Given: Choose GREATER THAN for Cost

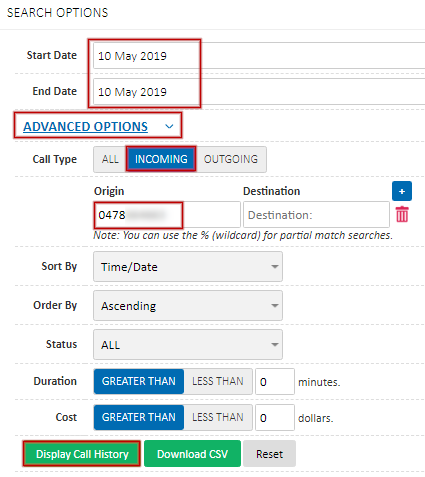Looking at the screenshot, I should click(139, 417).
